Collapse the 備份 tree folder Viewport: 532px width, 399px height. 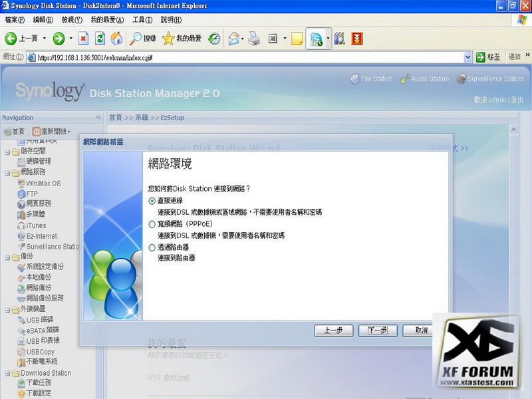(x=7, y=257)
